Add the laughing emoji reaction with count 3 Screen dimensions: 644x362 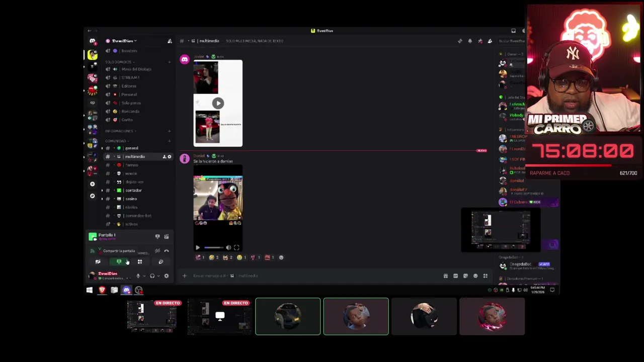click(x=214, y=257)
